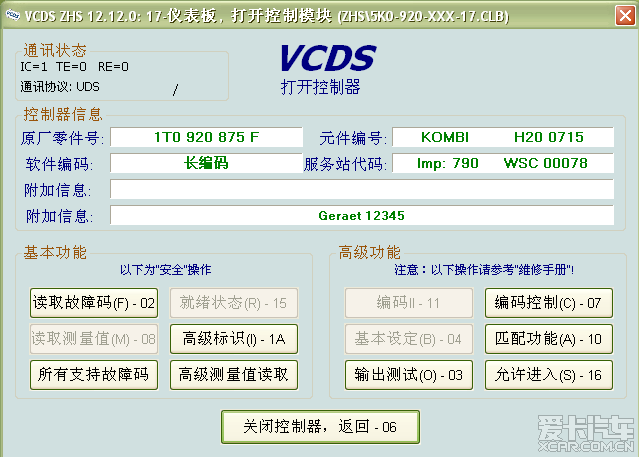Click 所有支持故障码 button
This screenshot has height=457, width=639.
pyautogui.click(x=94, y=375)
